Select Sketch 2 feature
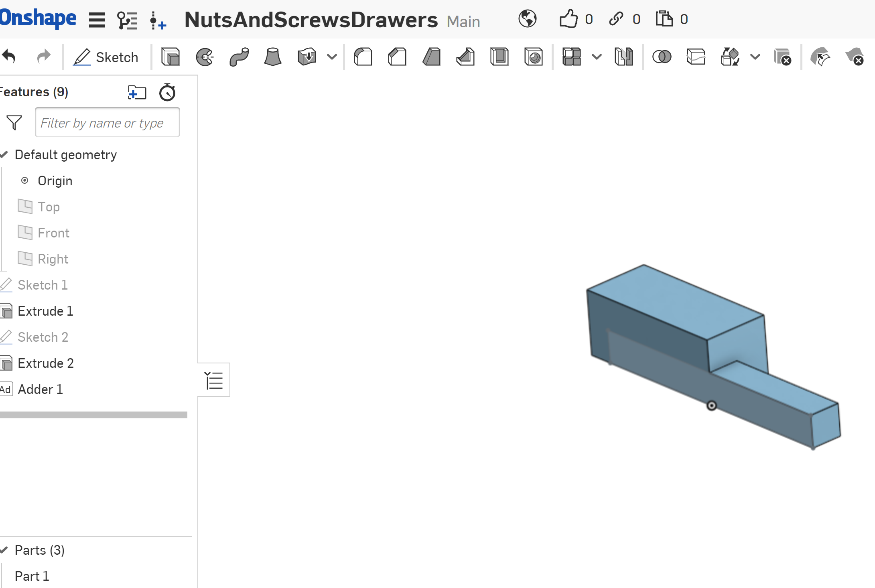The height and width of the screenshot is (588, 875). (x=43, y=337)
